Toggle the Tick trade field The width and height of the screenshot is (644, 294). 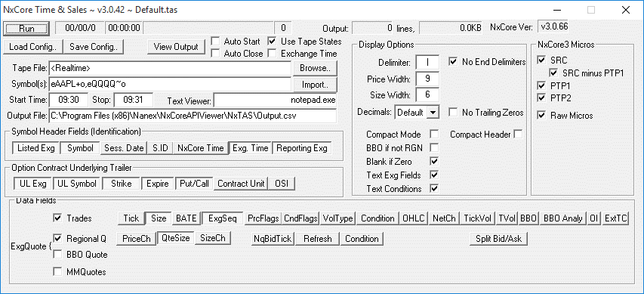click(131, 218)
